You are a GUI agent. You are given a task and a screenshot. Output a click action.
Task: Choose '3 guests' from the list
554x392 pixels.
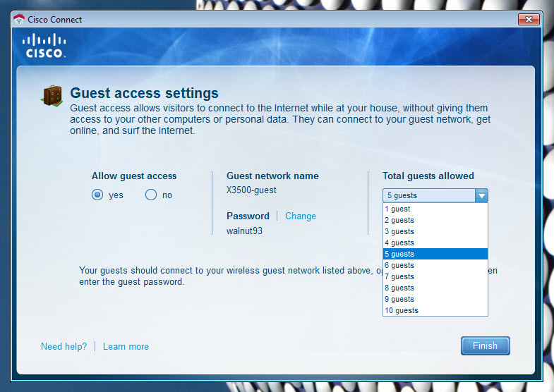435,231
